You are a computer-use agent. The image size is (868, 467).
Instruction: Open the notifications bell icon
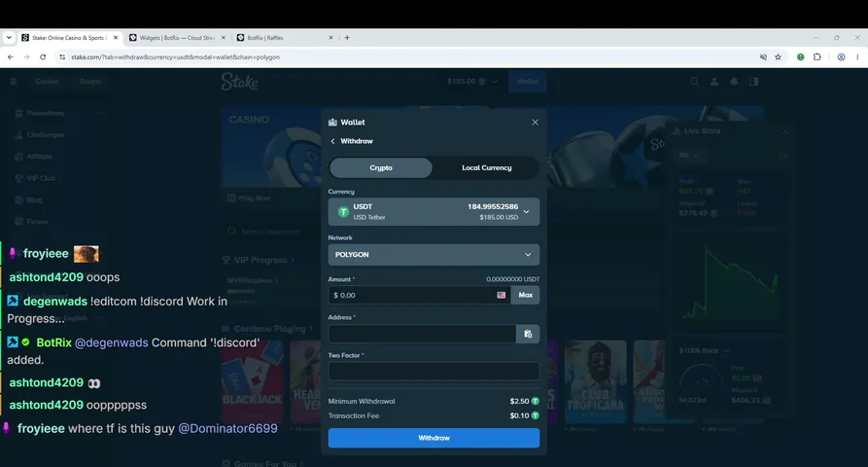[x=734, y=82]
